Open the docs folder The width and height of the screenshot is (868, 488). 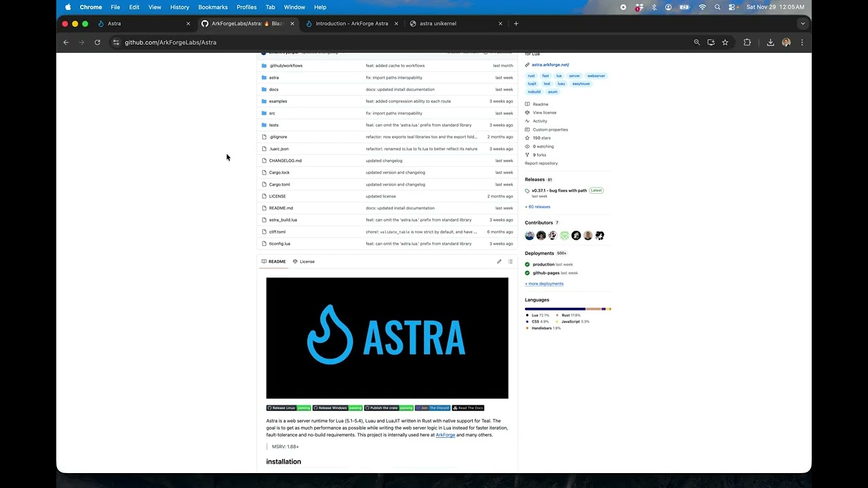pyautogui.click(x=273, y=89)
